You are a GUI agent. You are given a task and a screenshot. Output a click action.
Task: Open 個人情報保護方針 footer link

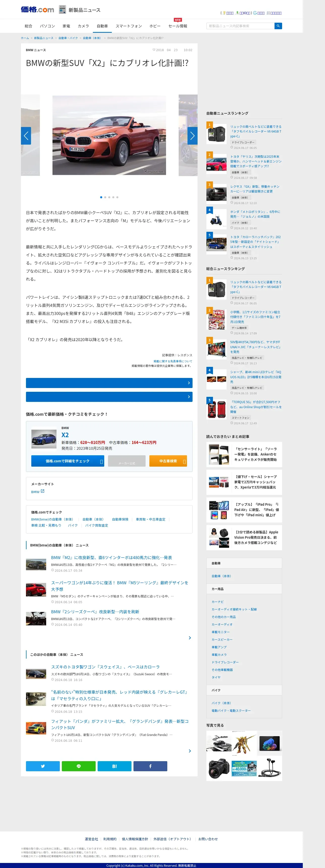[x=135, y=839]
